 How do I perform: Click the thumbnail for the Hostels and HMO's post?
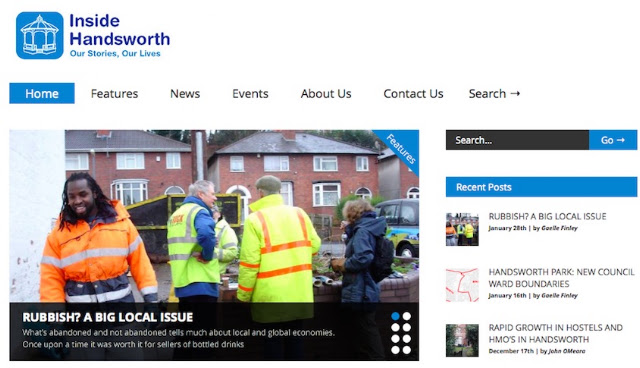(x=462, y=340)
